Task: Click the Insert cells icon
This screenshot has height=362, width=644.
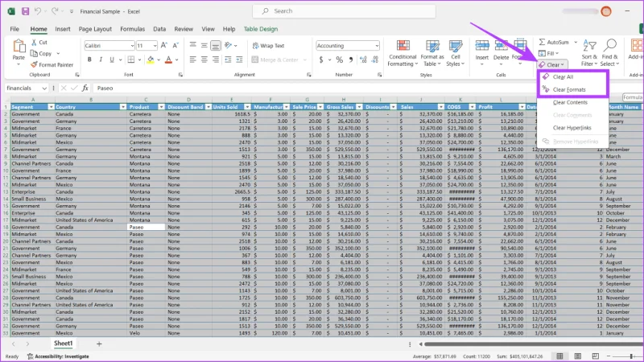Action: 482,46
